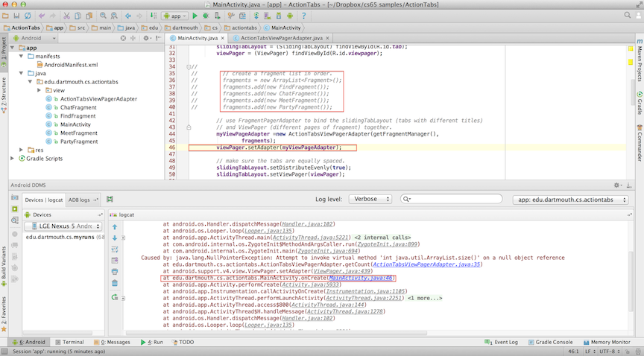Expand the res folder in project tree
The width and height of the screenshot is (644, 356).
[20, 150]
